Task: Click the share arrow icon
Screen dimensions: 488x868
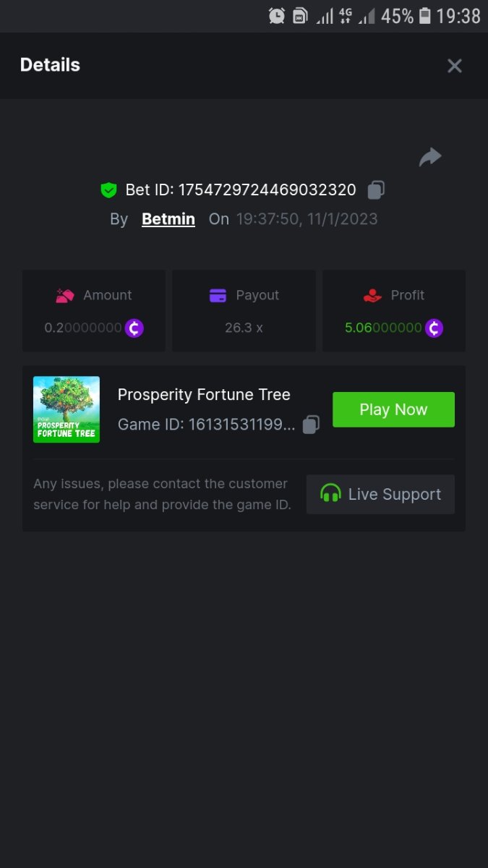Action: point(430,157)
